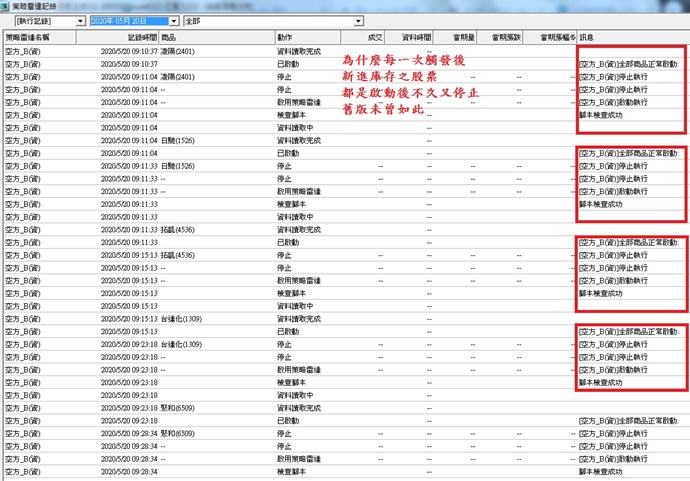Click the 訊息 column header
Screen dimensions: 690x481
(x=588, y=37)
